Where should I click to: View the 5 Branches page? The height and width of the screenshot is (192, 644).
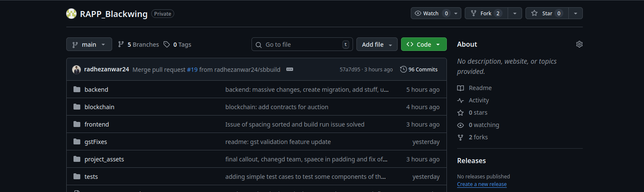point(138,44)
